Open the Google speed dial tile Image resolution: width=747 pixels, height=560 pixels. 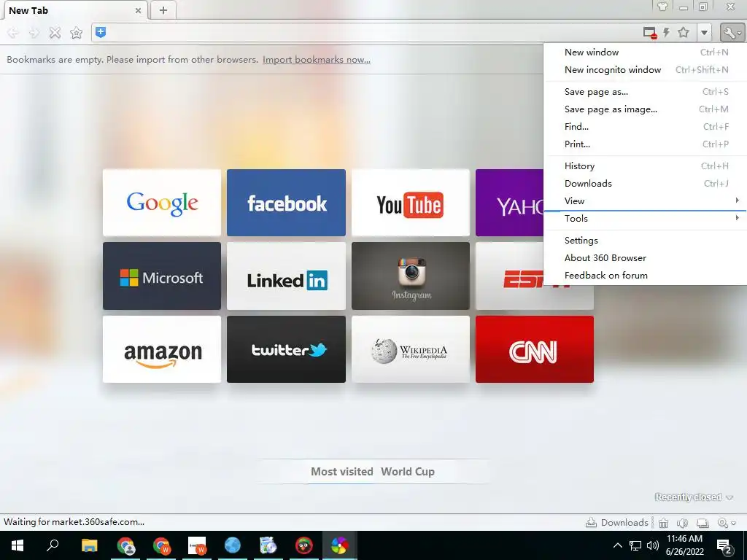(162, 203)
